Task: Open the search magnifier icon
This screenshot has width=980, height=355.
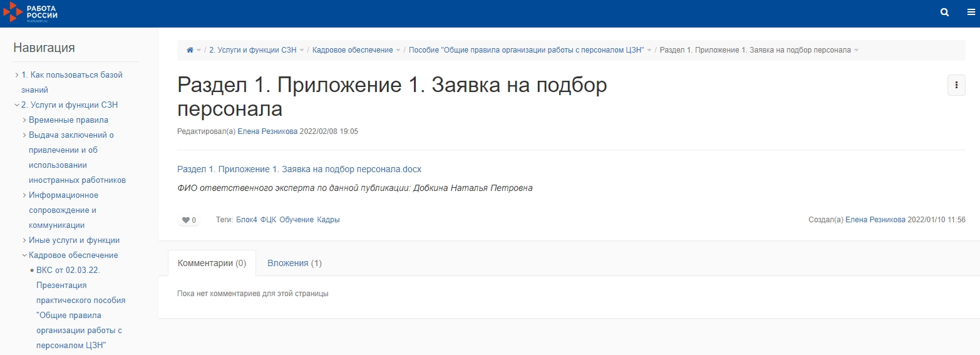Action: pyautogui.click(x=945, y=13)
